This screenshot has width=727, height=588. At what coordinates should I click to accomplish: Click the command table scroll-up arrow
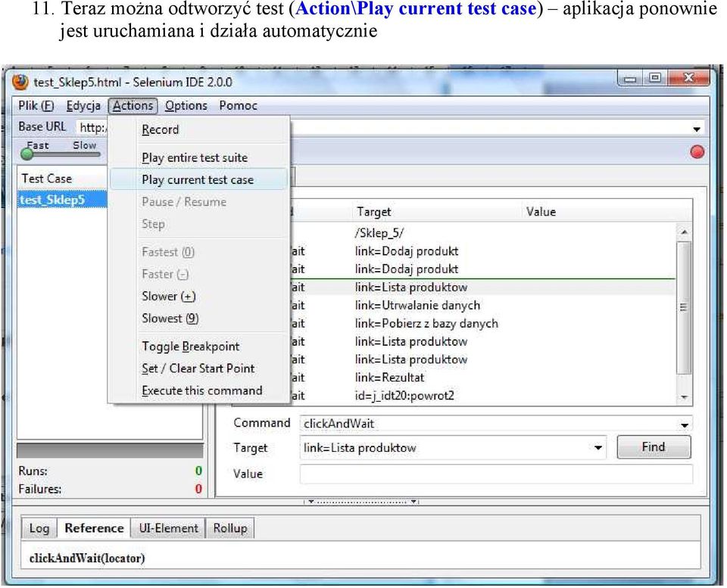(684, 232)
